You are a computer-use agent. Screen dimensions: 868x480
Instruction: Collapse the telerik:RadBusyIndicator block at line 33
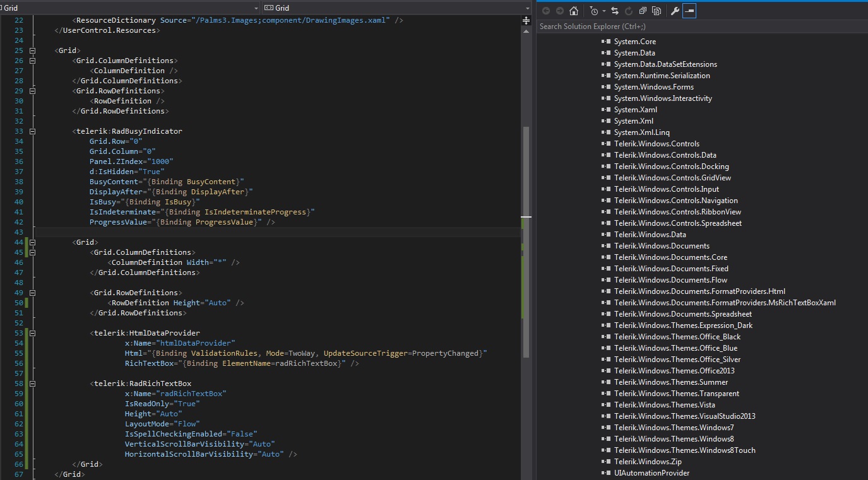point(32,131)
